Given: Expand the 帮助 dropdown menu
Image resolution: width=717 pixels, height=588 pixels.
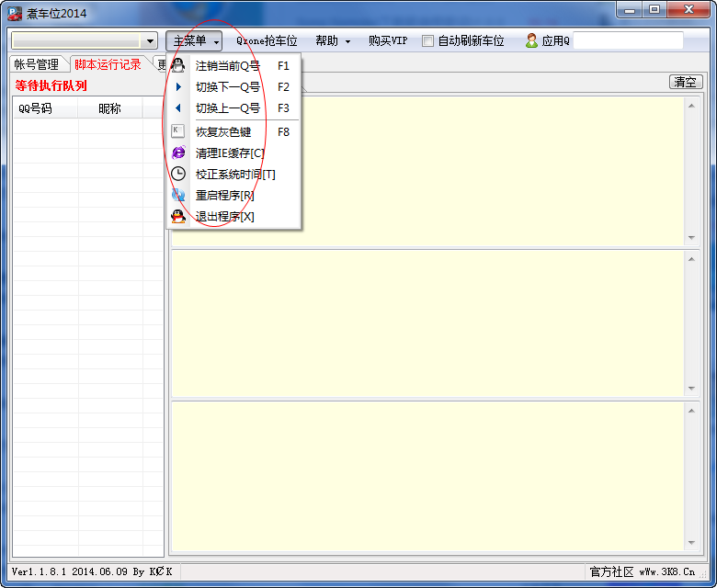Looking at the screenshot, I should click(x=333, y=40).
